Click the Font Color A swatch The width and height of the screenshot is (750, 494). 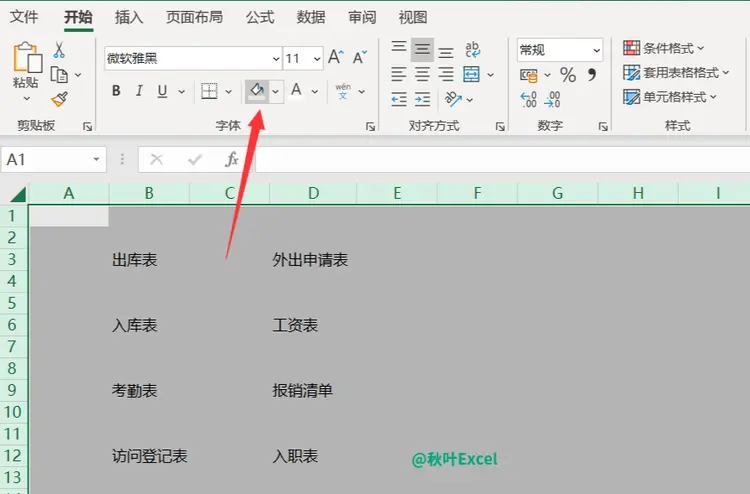click(297, 90)
